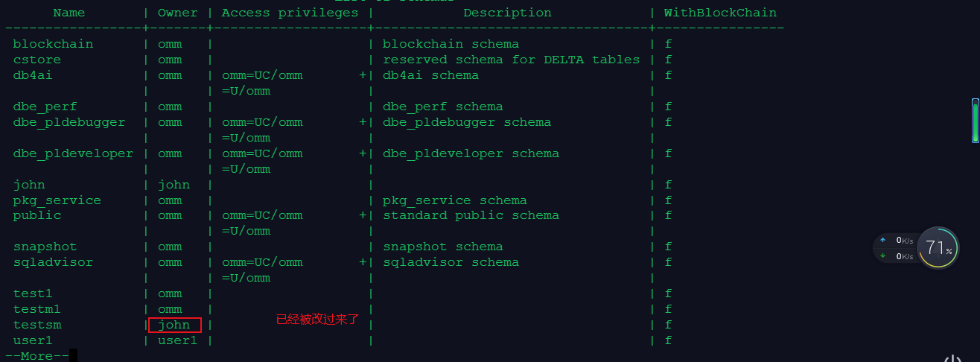The width and height of the screenshot is (980, 362).
Task: Click the Owner column header
Action: (x=178, y=13)
